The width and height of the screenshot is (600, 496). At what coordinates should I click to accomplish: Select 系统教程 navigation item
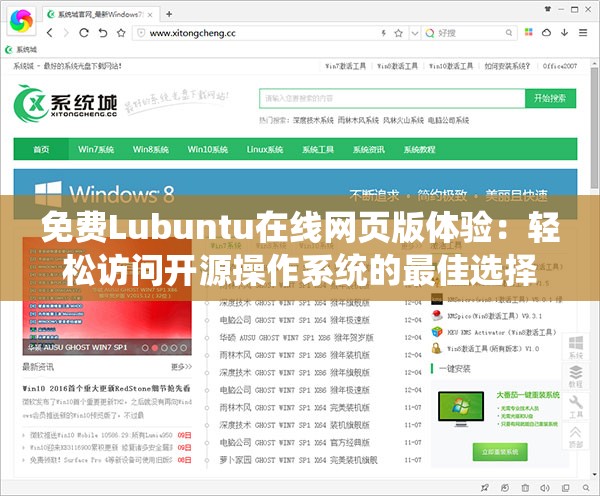click(x=419, y=149)
